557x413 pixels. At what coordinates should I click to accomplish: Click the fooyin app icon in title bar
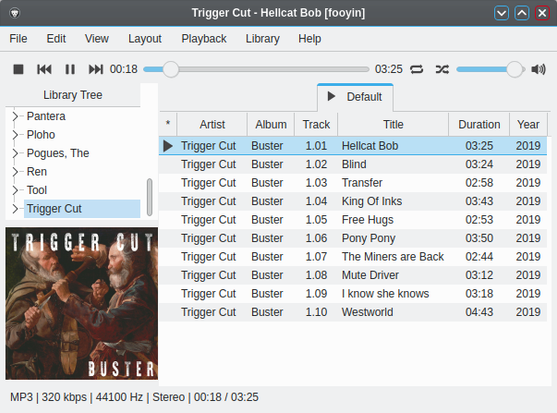click(x=15, y=13)
